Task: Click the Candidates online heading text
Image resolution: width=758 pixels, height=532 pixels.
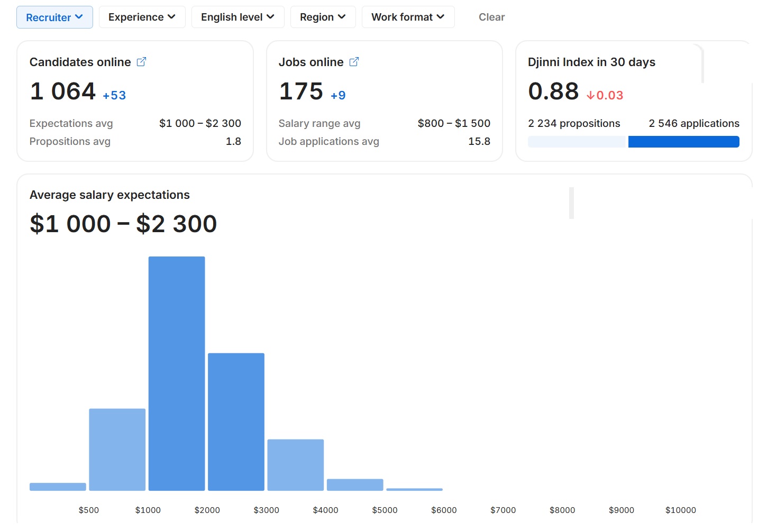Action: [80, 62]
